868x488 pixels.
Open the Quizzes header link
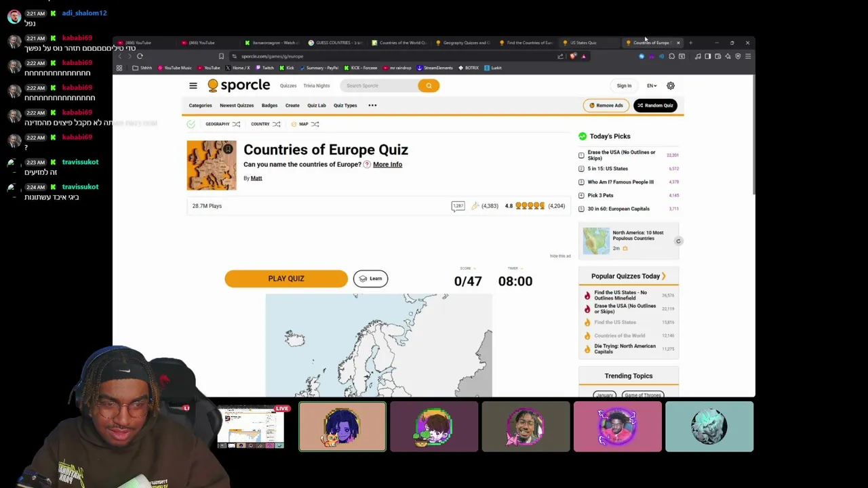[x=288, y=86]
